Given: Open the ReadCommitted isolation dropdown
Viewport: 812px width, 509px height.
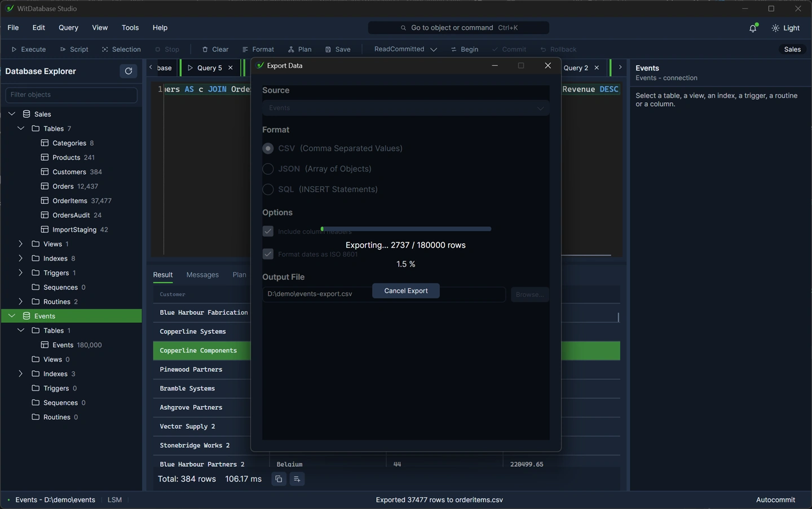Looking at the screenshot, I should pyautogui.click(x=405, y=49).
